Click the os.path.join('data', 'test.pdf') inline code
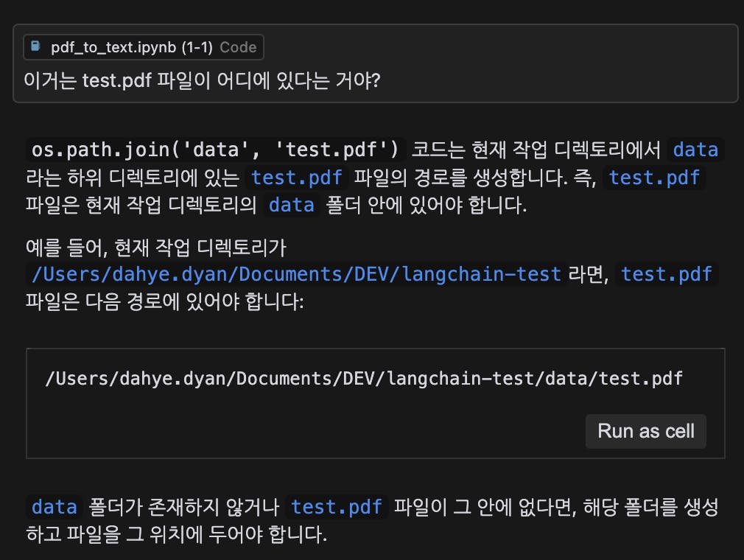 tap(216, 150)
